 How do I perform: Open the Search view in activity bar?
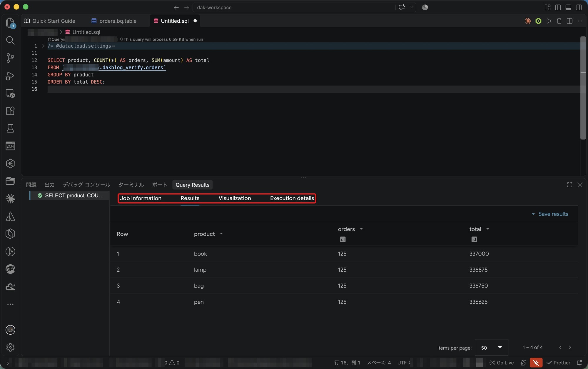(x=10, y=40)
